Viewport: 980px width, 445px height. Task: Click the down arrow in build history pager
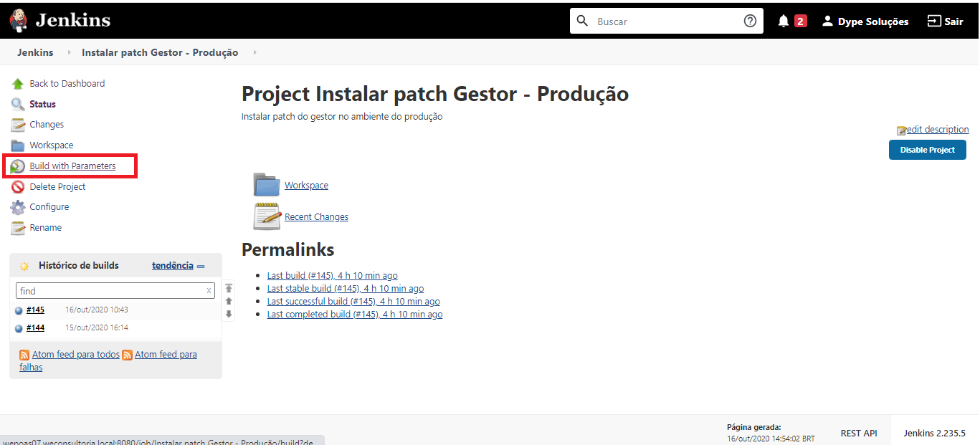[x=229, y=314]
